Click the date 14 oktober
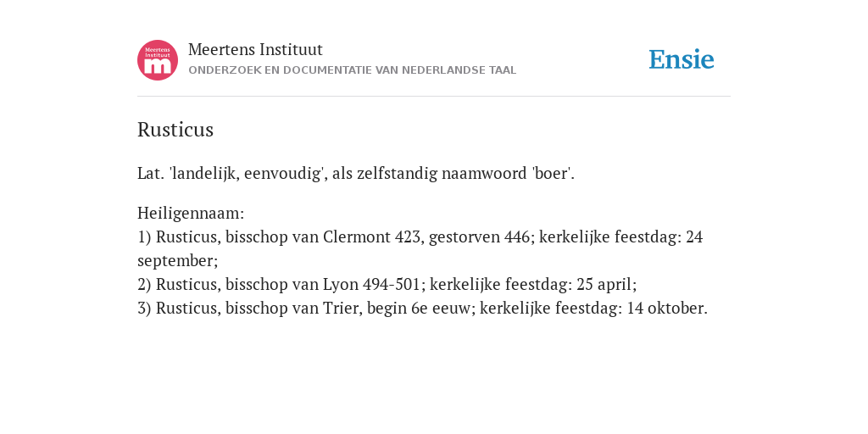 tap(665, 309)
